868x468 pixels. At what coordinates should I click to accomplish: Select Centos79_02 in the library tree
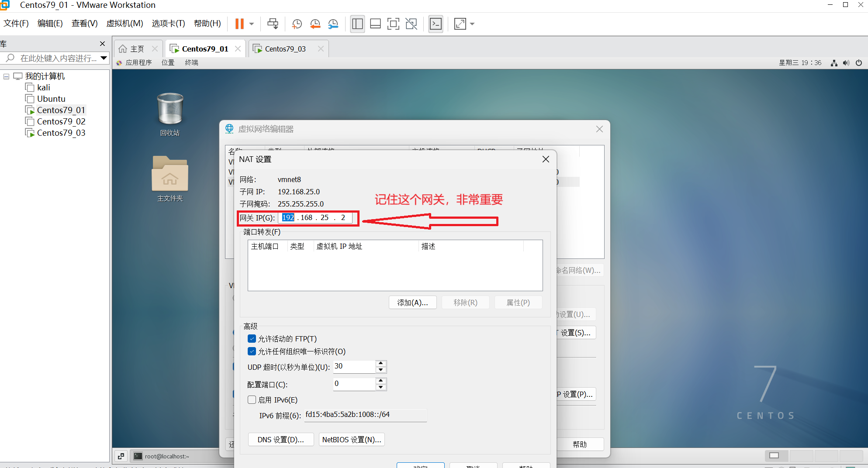click(x=61, y=121)
